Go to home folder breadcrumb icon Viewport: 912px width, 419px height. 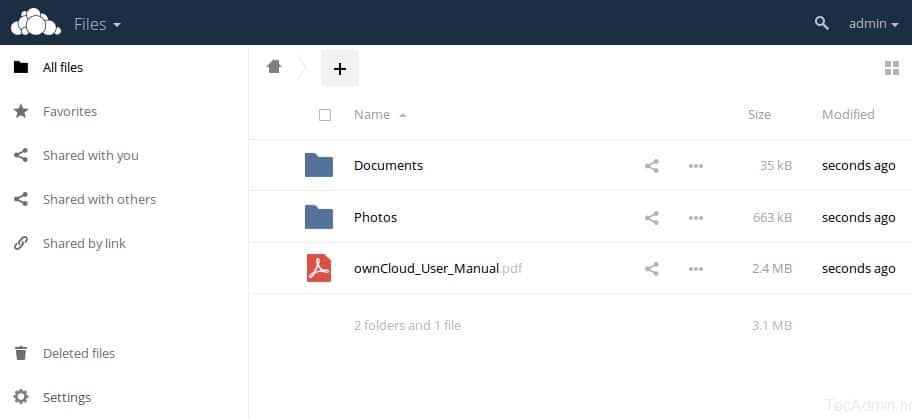[274, 67]
